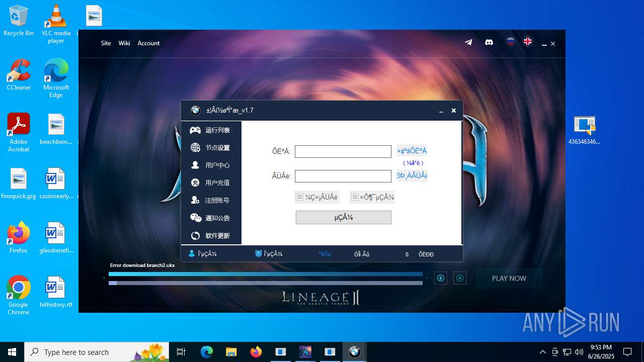Open the casinoearly desktop document
This screenshot has height=362, width=644.
(56, 183)
